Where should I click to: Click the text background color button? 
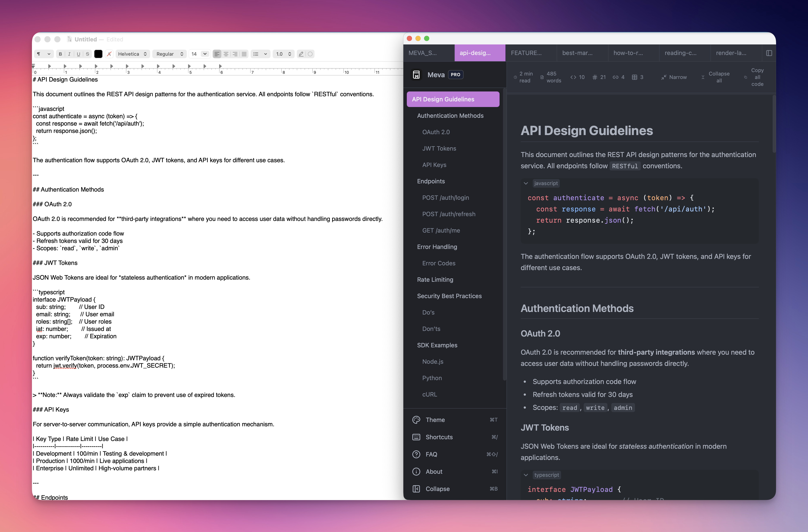109,54
